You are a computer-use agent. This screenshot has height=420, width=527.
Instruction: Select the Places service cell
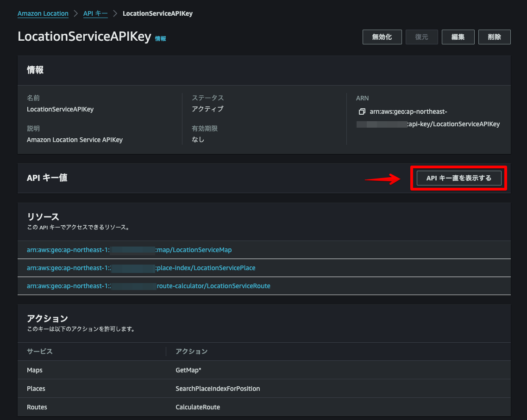tap(36, 389)
